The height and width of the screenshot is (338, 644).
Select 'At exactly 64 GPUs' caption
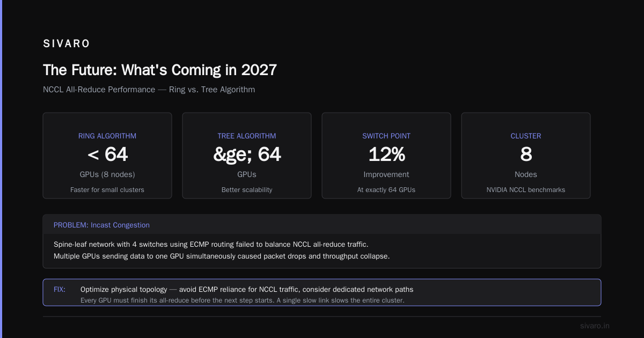386,189
